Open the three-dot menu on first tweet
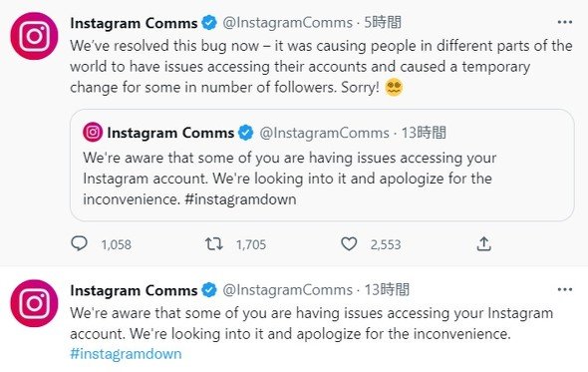This screenshot has width=588, height=372. pyautogui.click(x=565, y=22)
